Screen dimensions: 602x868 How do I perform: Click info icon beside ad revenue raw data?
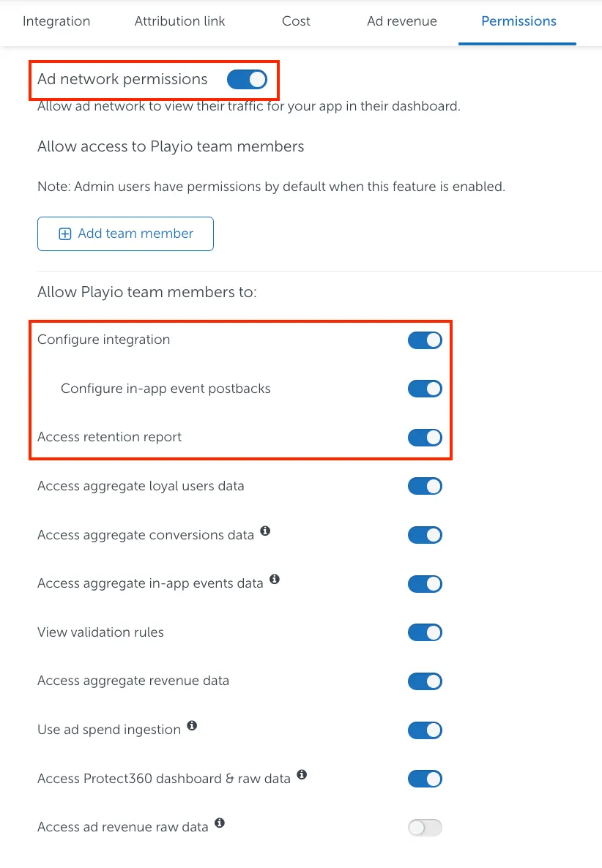click(x=220, y=823)
